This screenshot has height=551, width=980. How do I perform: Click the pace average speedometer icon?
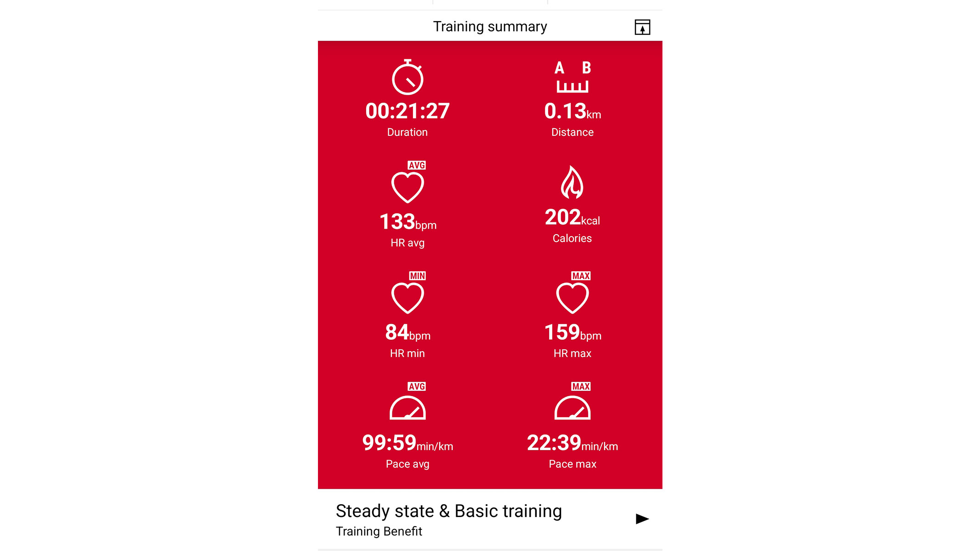(407, 408)
